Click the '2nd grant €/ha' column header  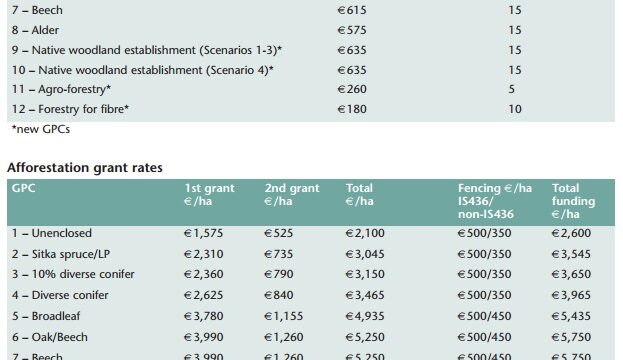[292, 194]
